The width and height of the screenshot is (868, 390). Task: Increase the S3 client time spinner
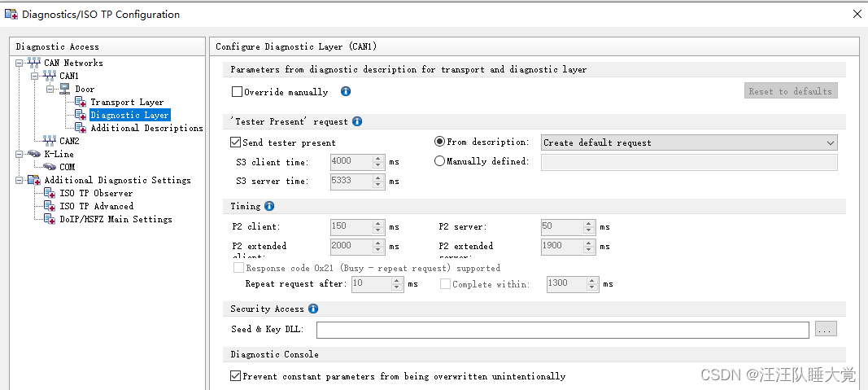(377, 158)
